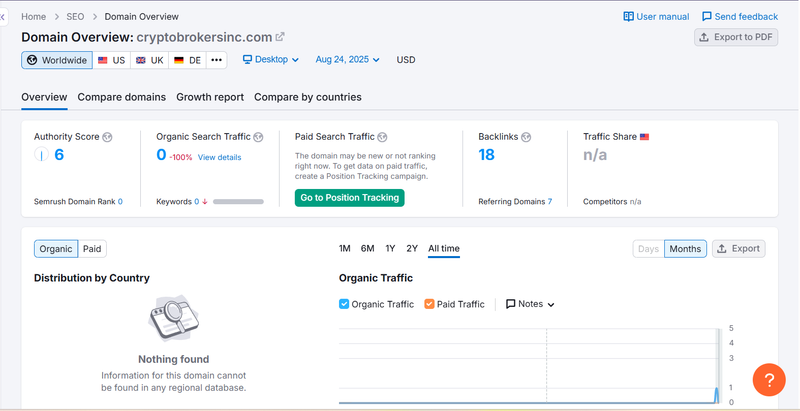Switch to the Overview tab

click(44, 97)
